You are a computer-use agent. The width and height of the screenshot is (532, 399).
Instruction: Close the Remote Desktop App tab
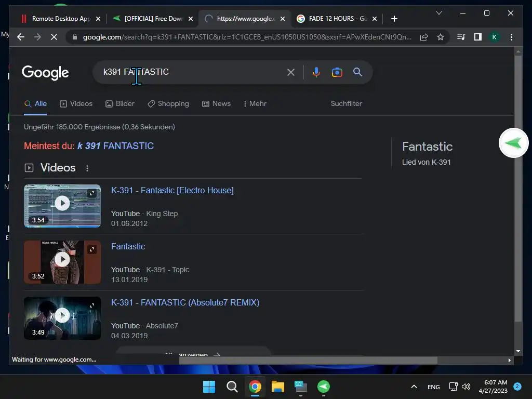pyautogui.click(x=98, y=19)
